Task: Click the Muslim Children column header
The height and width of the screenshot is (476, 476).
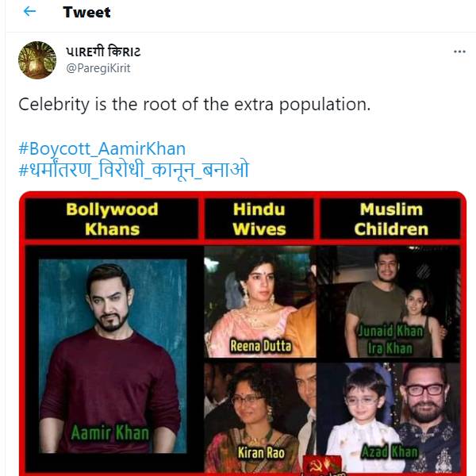Action: [x=391, y=219]
